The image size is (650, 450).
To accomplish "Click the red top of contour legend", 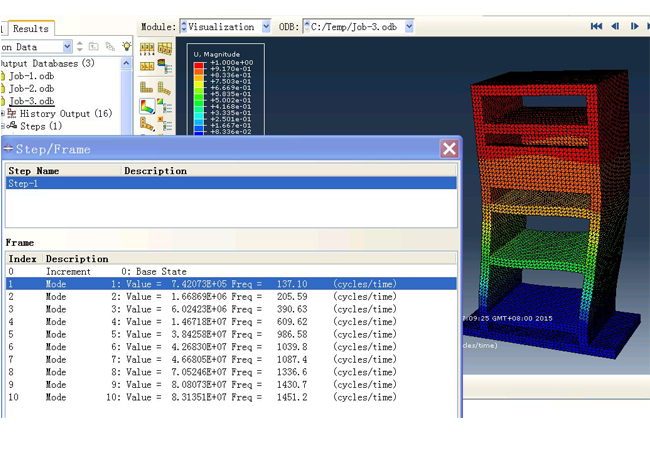I will point(199,63).
